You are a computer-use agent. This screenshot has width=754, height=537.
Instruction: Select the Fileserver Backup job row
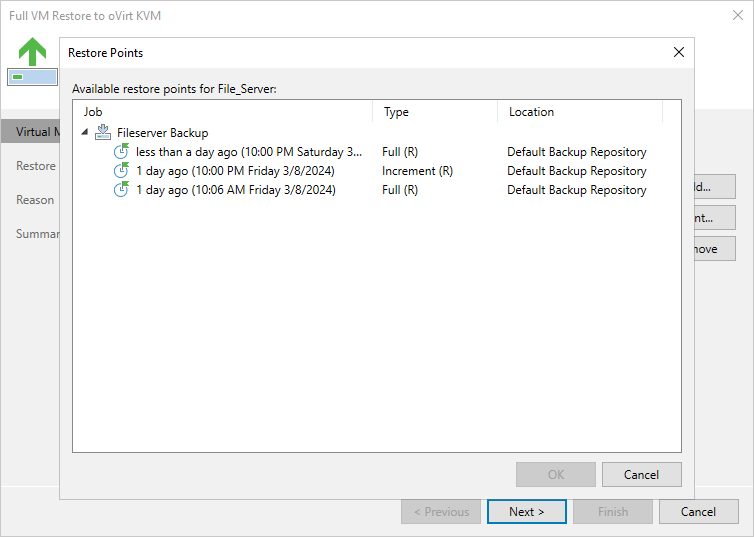click(x=162, y=133)
